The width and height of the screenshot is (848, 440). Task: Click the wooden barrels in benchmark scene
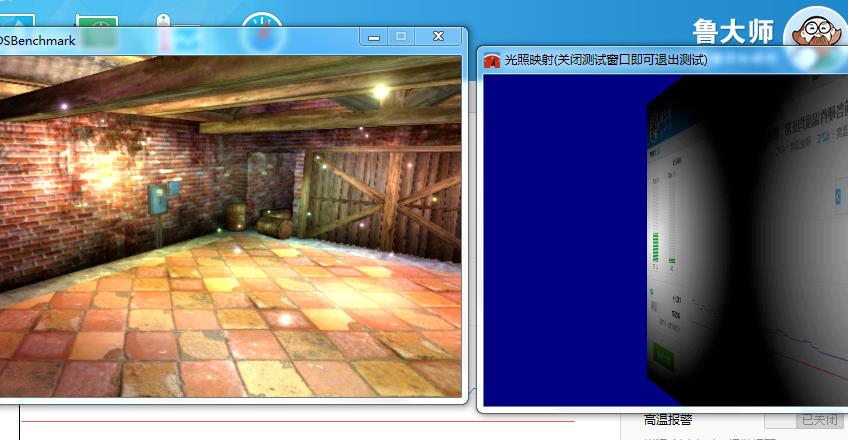[262, 221]
